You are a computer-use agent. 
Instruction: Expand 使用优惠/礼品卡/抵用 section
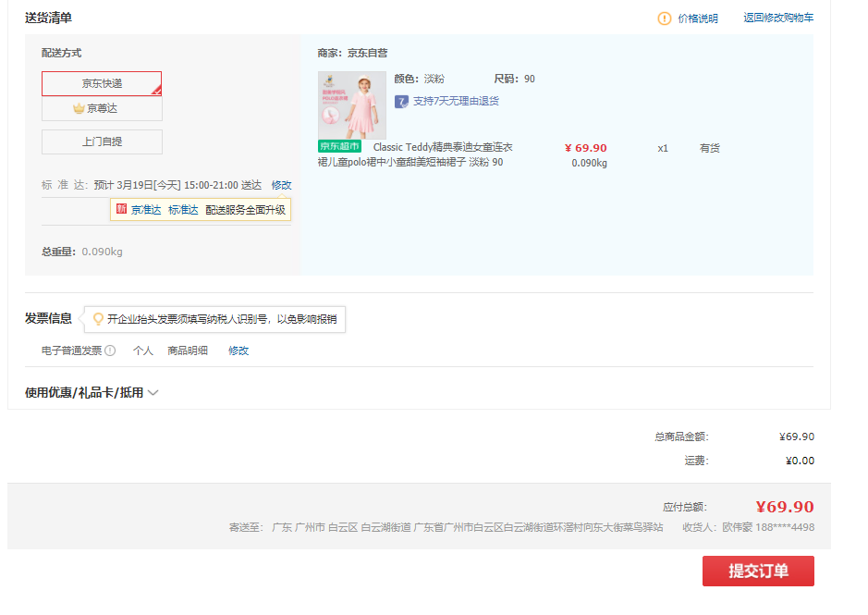click(84, 393)
